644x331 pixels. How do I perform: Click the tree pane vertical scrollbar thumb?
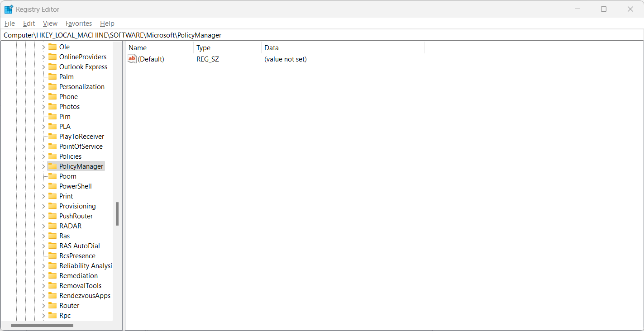(x=117, y=214)
